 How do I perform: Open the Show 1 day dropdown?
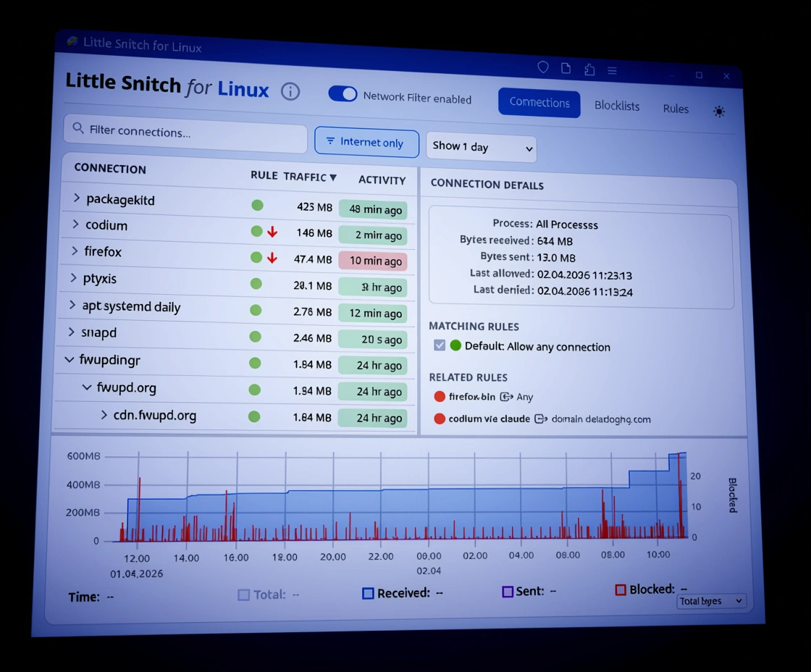tap(482, 147)
